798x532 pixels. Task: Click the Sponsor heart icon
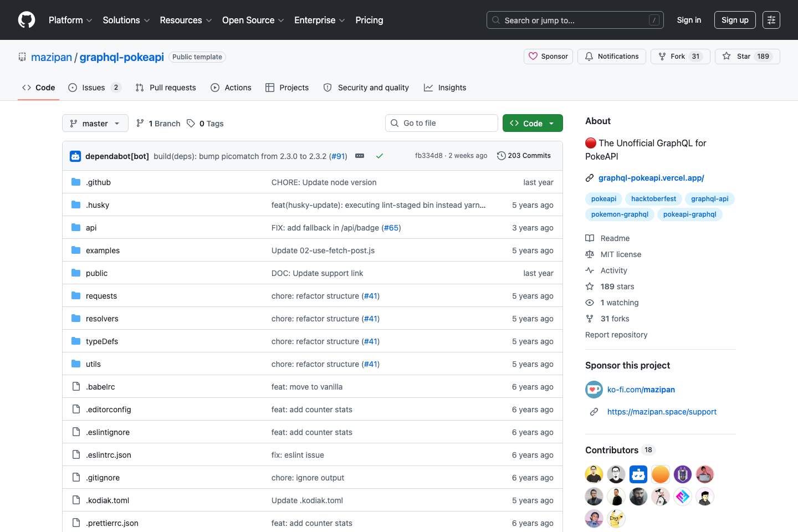point(533,56)
